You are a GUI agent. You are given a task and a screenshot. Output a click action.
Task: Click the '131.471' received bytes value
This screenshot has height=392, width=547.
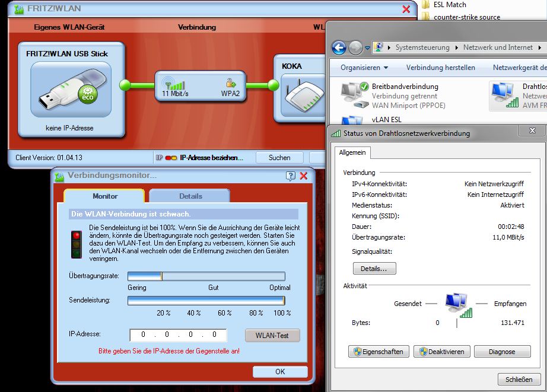513,323
